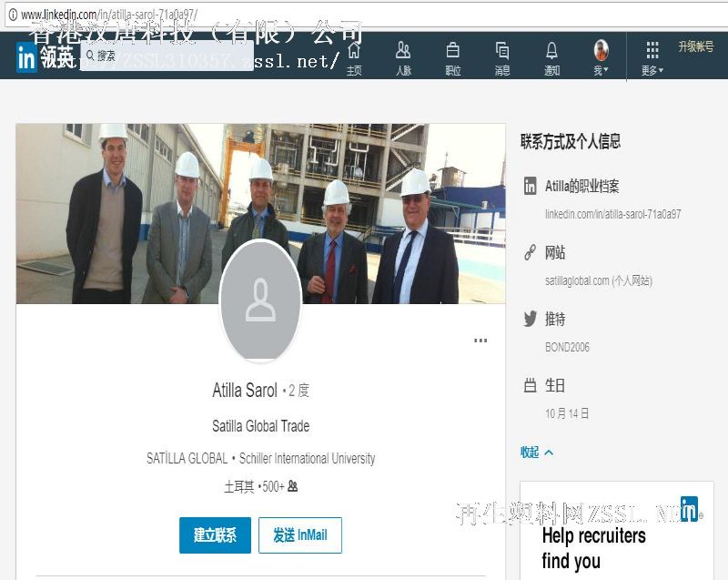Click the 建立联系 connect button
Viewport: 728px width, 580px height.
coord(215,535)
